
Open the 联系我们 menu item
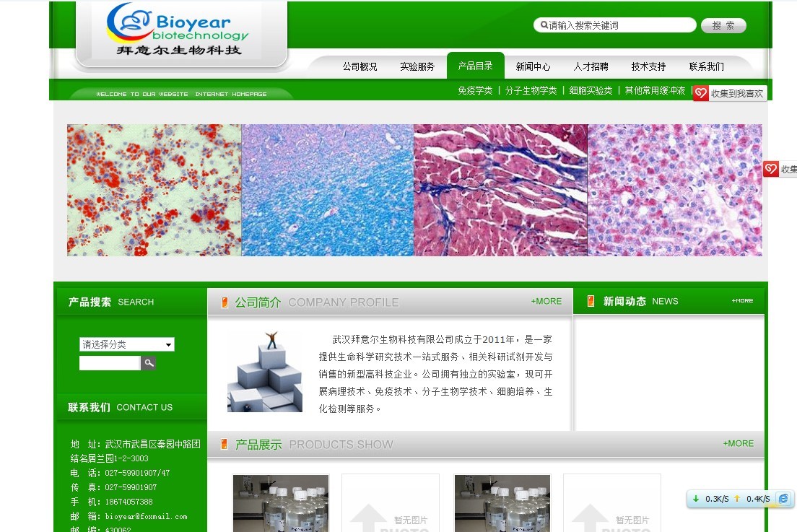[x=706, y=66]
